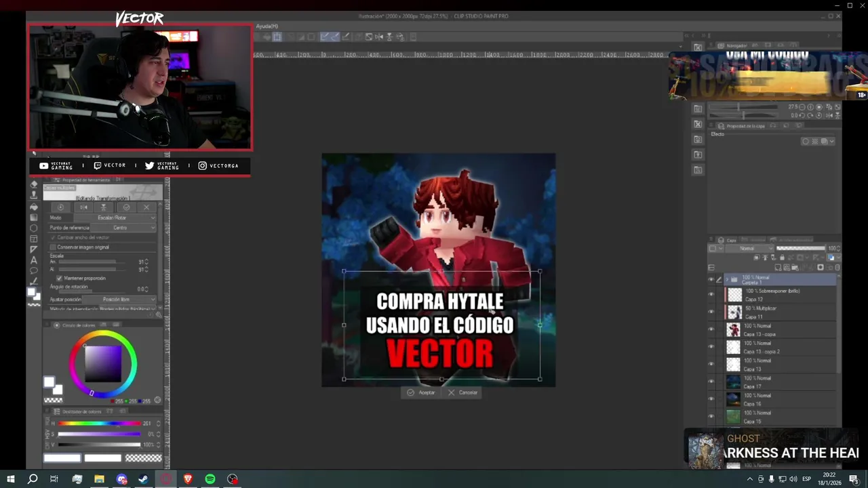Select the Fill bucket tool
Image resolution: width=868 pixels, height=488 pixels.
tap(34, 207)
